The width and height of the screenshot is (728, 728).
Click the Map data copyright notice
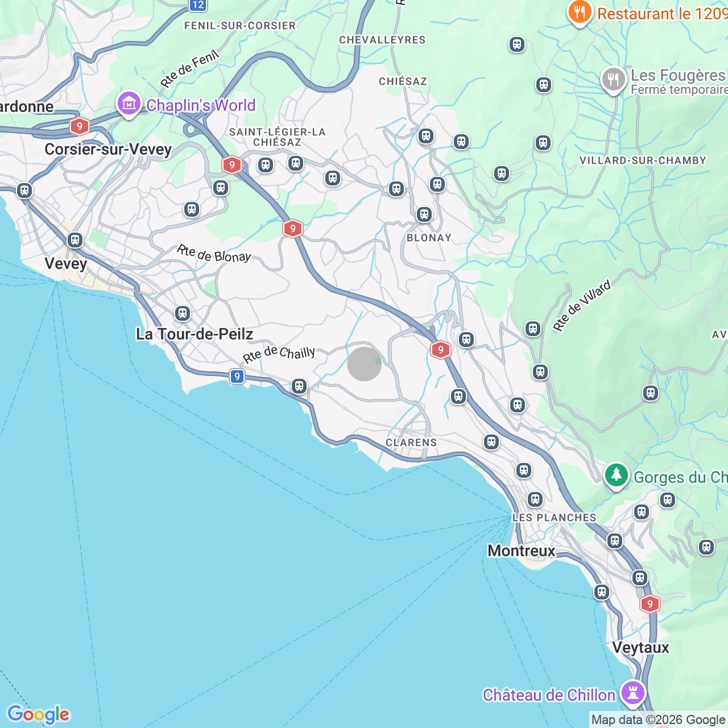coord(659,720)
